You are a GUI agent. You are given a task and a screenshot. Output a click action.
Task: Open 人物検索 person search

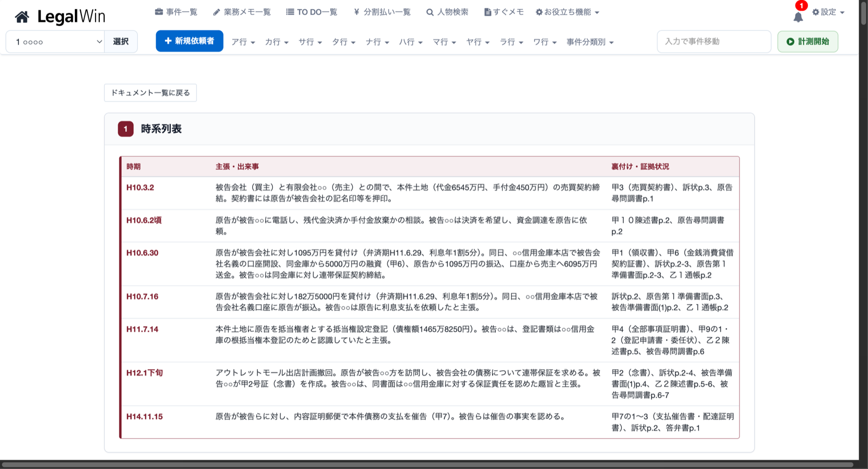pos(447,12)
